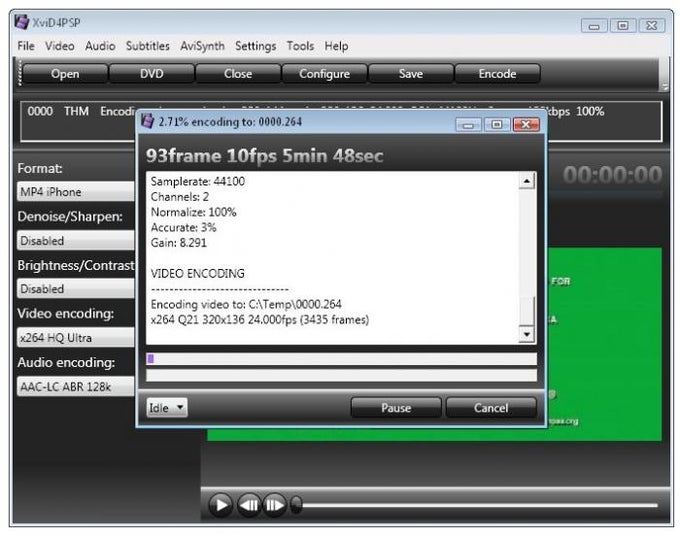Click the 'Channels: 2' log line

pyautogui.click(x=180, y=197)
